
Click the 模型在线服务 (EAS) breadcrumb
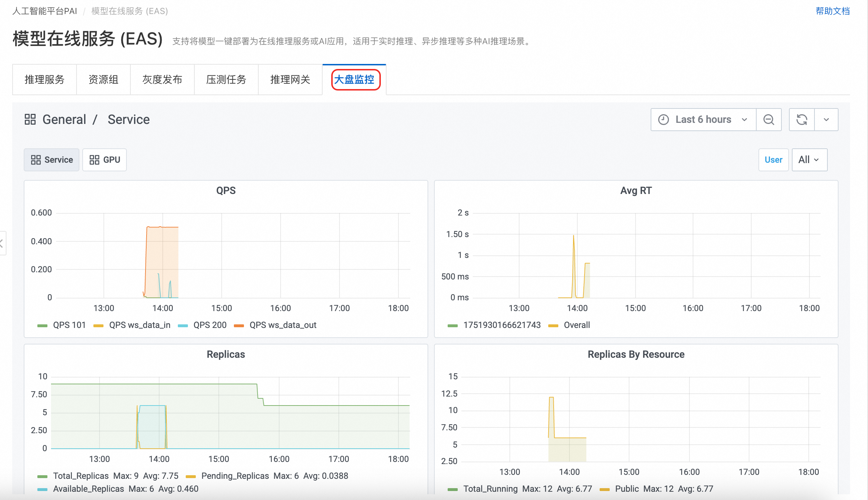(129, 11)
